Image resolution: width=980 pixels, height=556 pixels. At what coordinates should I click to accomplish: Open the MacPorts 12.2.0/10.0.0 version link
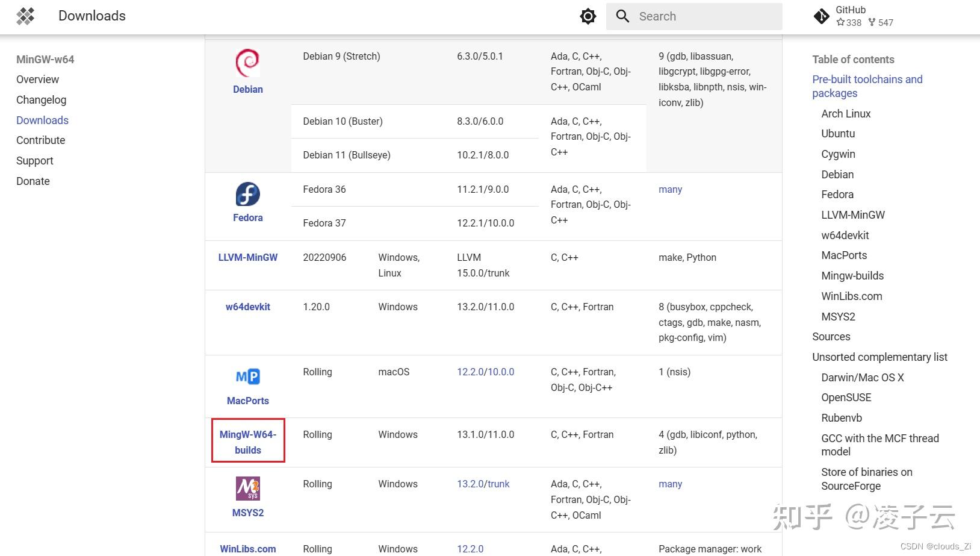coord(485,372)
